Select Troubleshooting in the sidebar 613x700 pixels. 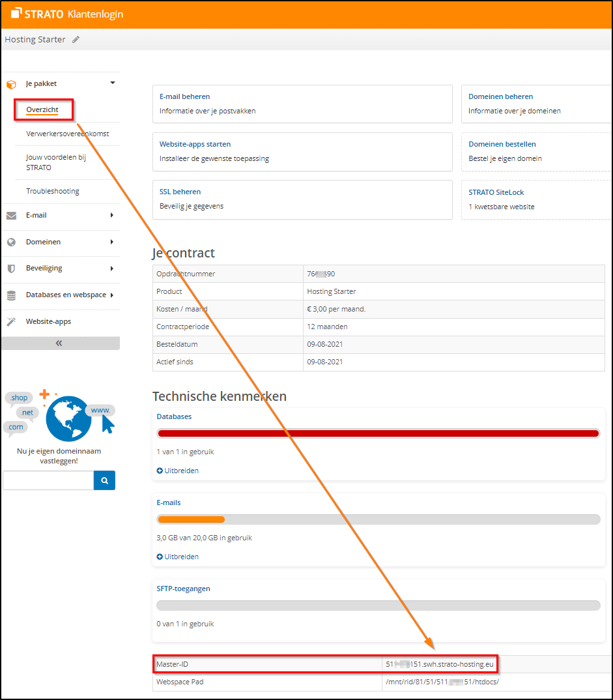53,191
